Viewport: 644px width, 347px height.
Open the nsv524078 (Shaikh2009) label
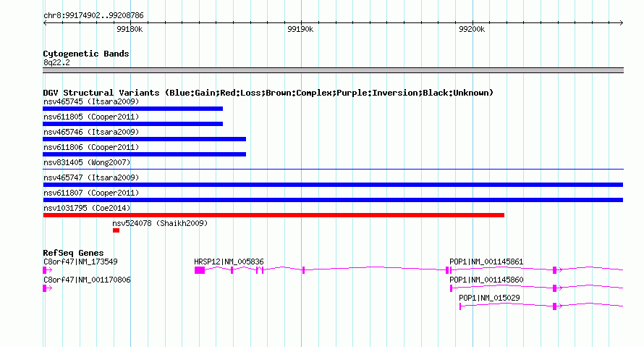click(x=160, y=223)
